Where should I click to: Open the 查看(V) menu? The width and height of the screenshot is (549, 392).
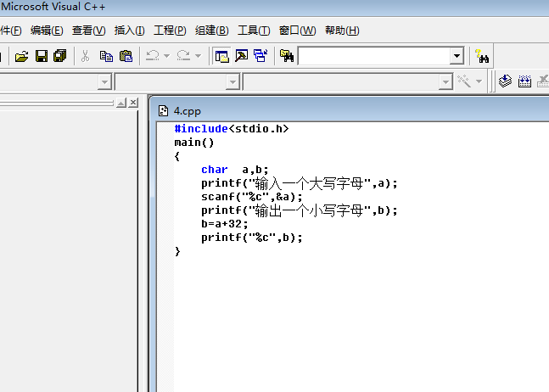[88, 31]
